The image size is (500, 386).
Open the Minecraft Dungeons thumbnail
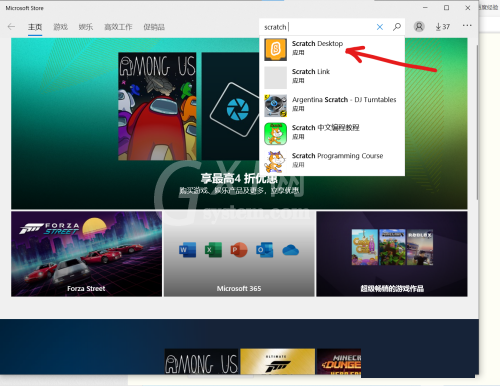[x=339, y=361]
